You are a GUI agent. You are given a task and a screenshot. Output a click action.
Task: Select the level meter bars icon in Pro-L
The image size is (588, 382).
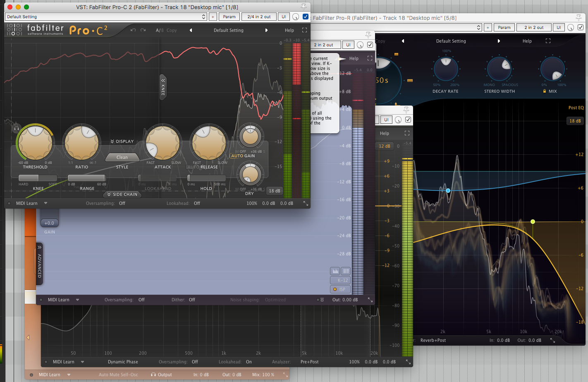tap(346, 271)
